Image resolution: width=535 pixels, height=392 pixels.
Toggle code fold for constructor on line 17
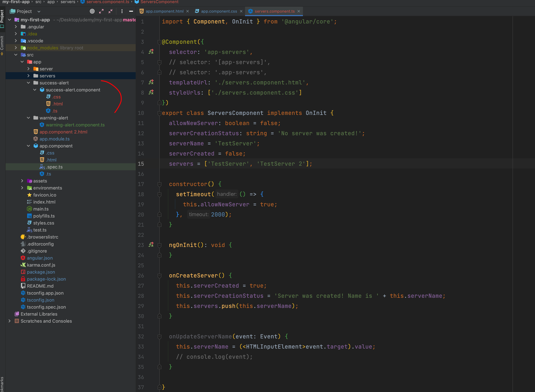[x=160, y=184]
